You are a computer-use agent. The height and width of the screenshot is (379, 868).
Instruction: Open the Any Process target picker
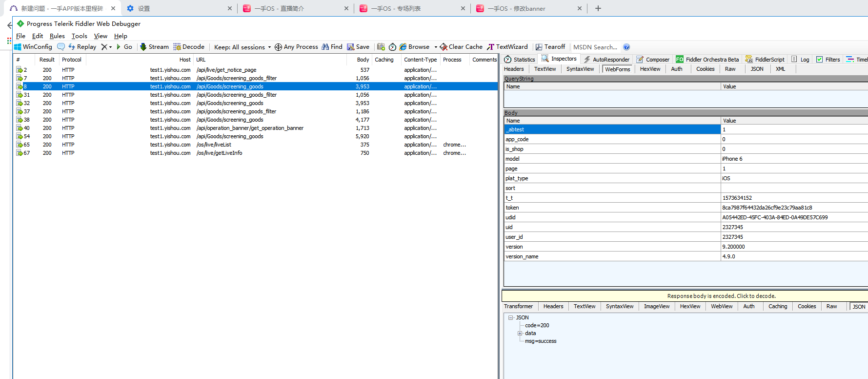point(296,47)
